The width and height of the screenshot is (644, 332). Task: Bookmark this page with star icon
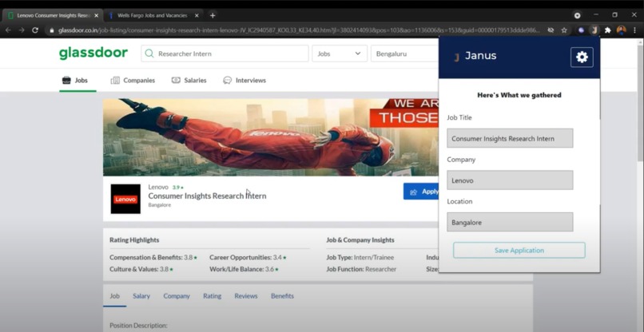(564, 30)
